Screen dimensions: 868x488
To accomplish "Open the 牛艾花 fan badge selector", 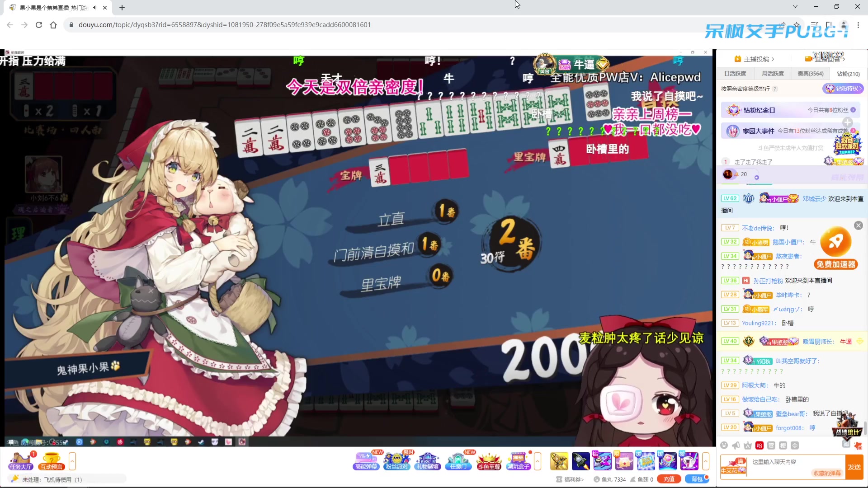I will coord(733,467).
